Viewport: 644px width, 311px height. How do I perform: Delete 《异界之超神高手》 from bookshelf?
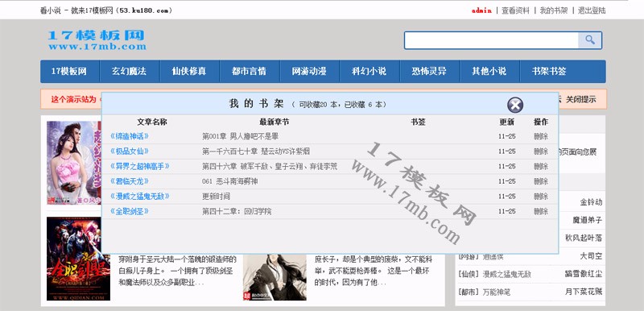tap(540, 167)
